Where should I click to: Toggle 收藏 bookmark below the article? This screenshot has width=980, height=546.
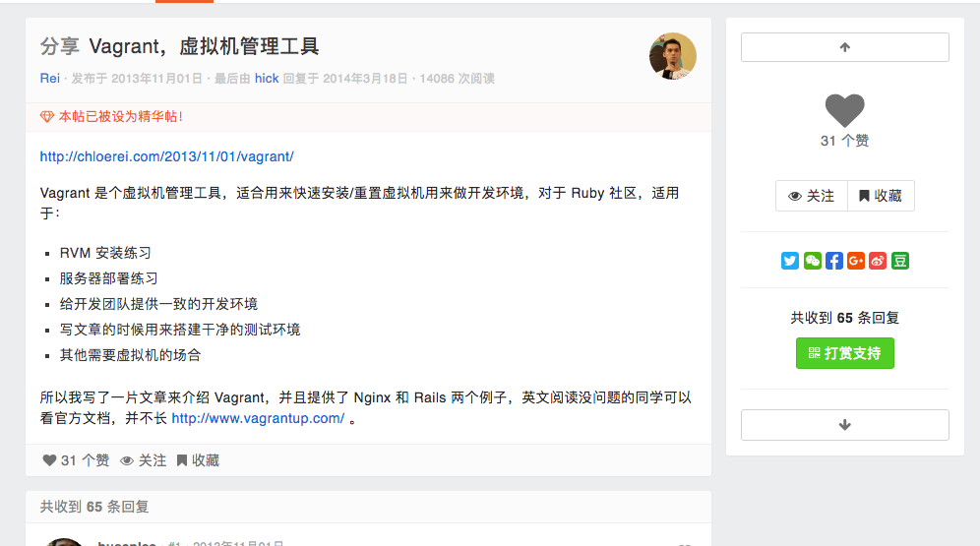[198, 460]
